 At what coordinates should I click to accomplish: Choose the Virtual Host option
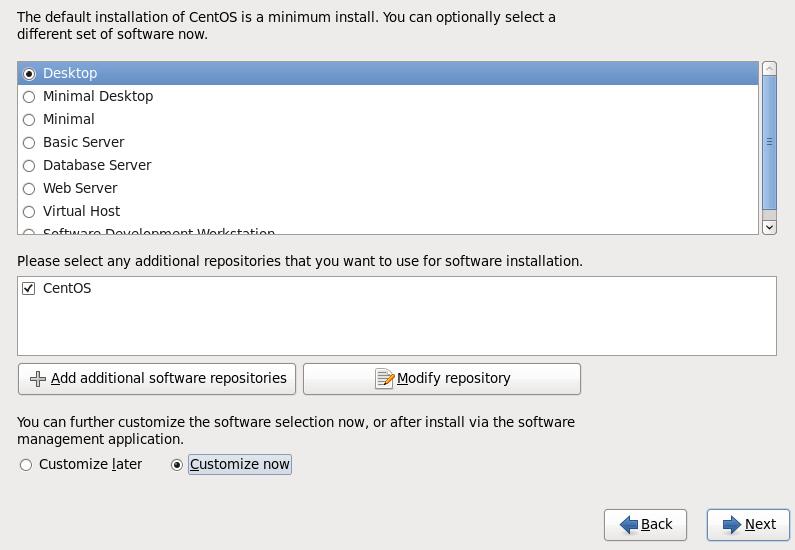tap(29, 212)
